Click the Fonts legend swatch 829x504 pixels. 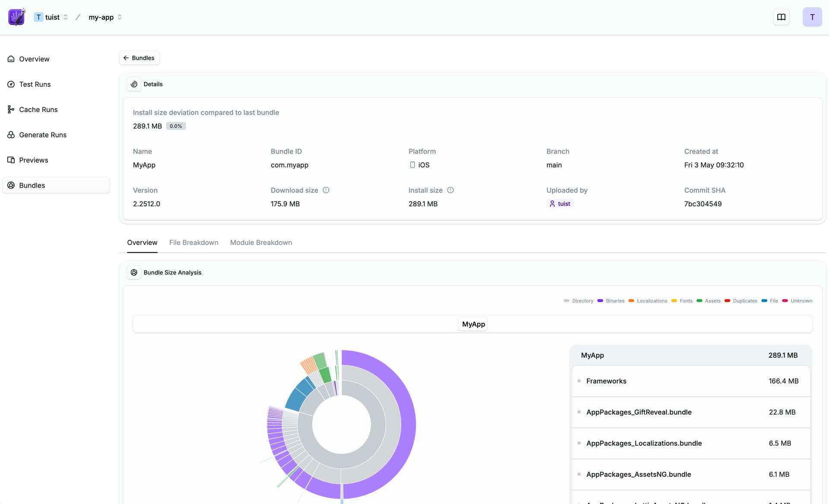(674, 301)
